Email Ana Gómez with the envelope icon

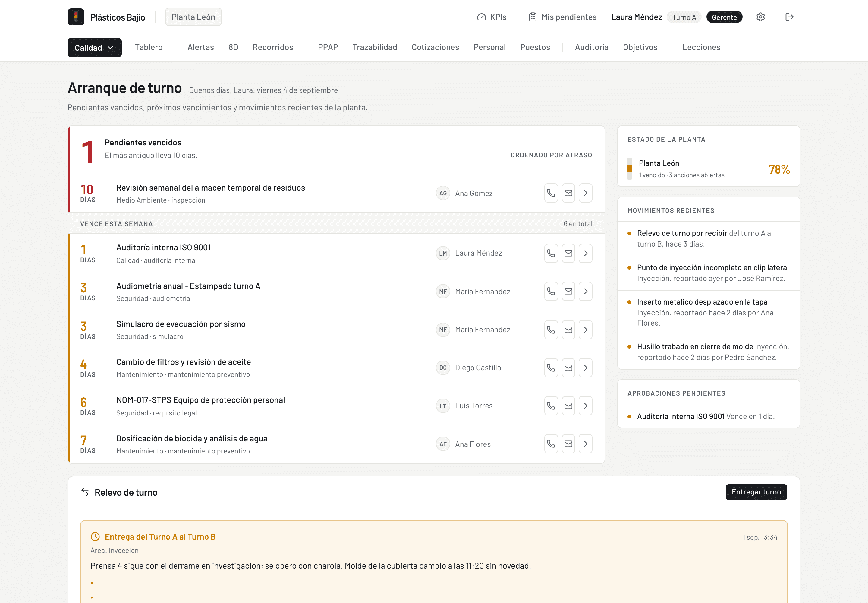click(568, 193)
